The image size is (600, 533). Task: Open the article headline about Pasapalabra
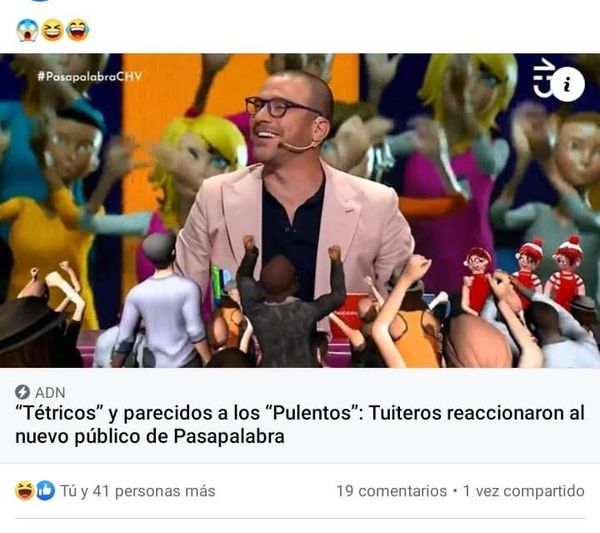[x=300, y=424]
